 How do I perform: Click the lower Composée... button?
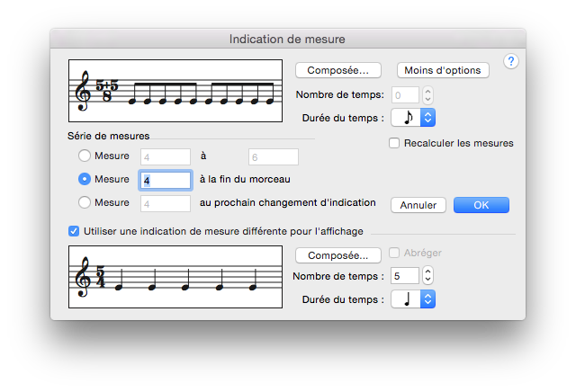coord(337,255)
